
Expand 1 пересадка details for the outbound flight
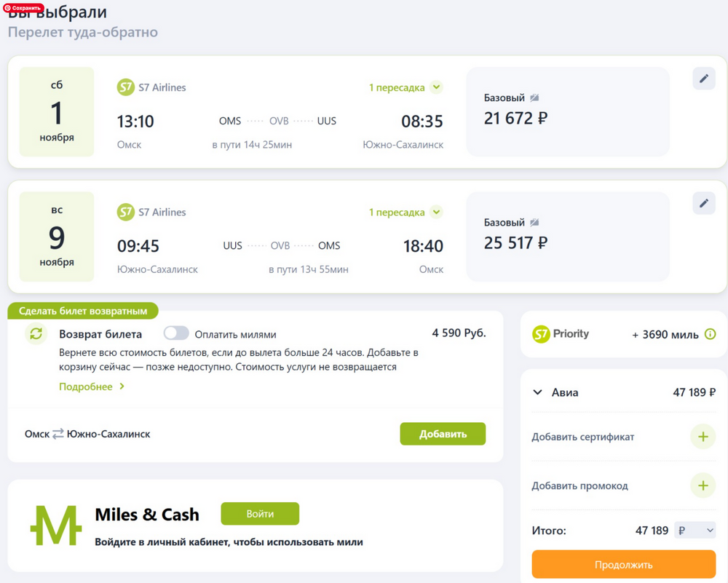pos(435,87)
